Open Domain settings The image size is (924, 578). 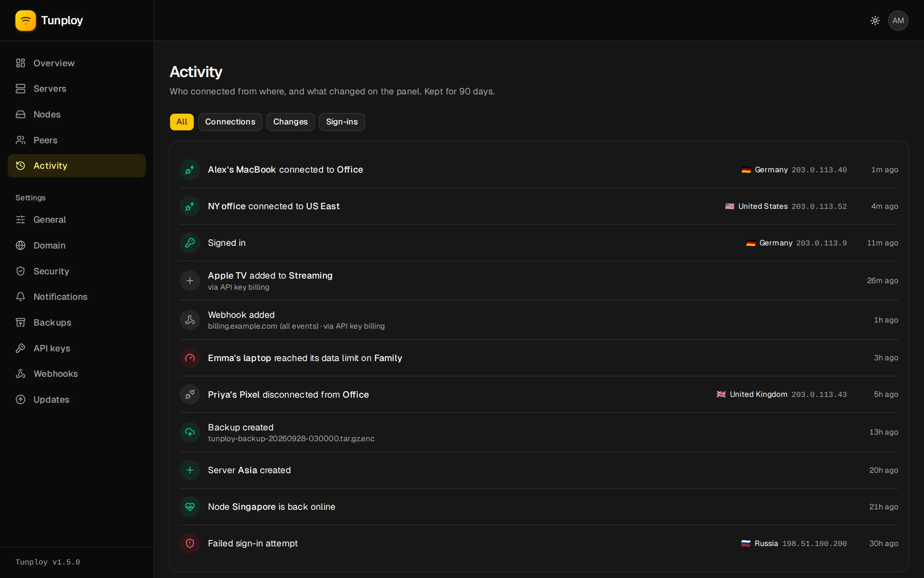pyautogui.click(x=77, y=245)
